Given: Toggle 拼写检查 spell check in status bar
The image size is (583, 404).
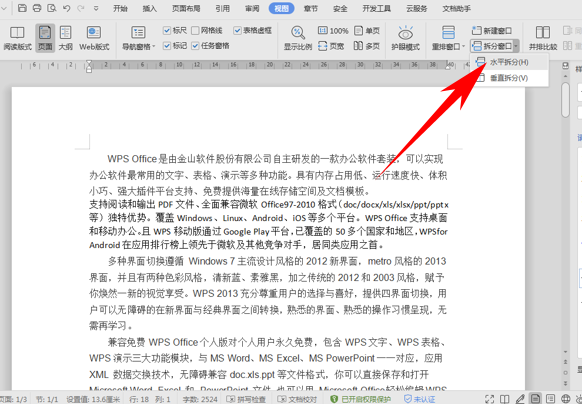Looking at the screenshot, I should pos(246,399).
